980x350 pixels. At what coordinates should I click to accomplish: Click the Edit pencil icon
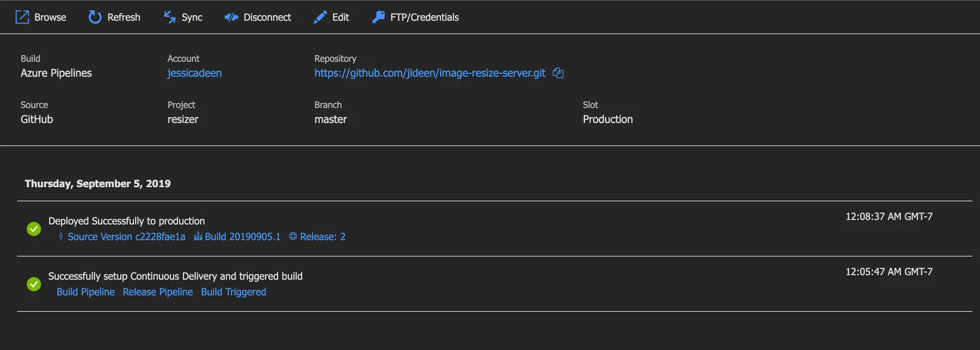coord(320,17)
